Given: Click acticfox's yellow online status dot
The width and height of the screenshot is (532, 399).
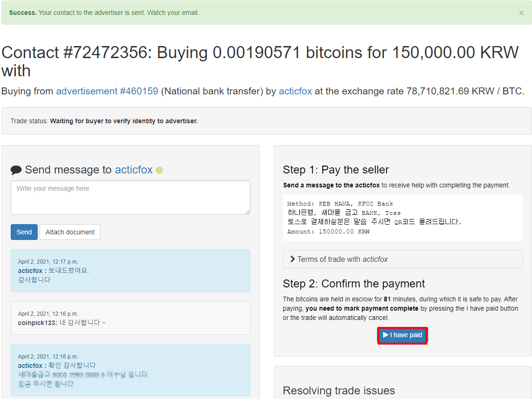Looking at the screenshot, I should pyautogui.click(x=159, y=170).
